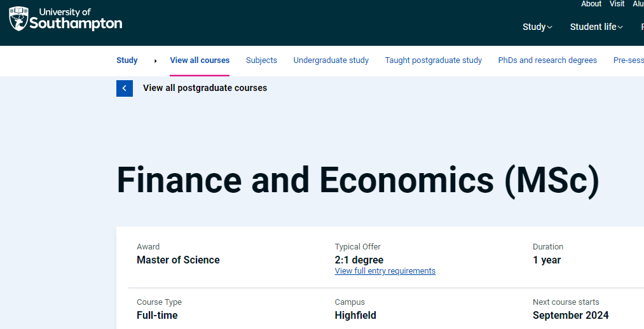
Task: Open the About link in top bar
Action: tap(591, 4)
